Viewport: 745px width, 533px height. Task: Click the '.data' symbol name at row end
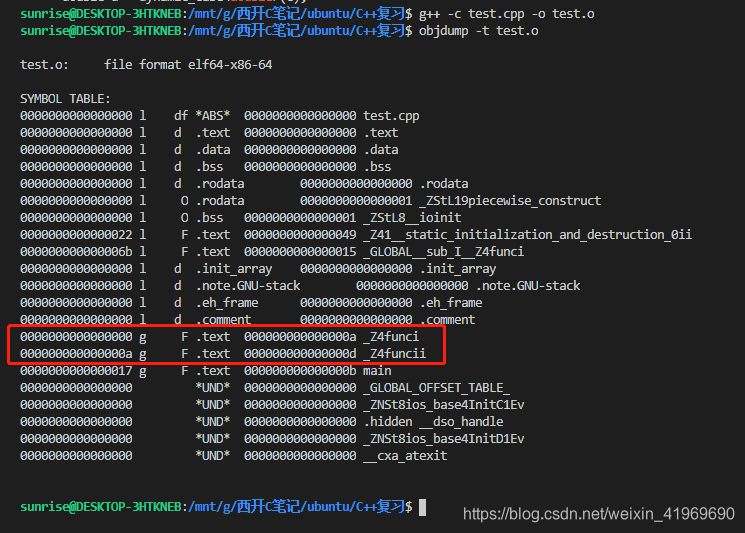tap(381, 150)
